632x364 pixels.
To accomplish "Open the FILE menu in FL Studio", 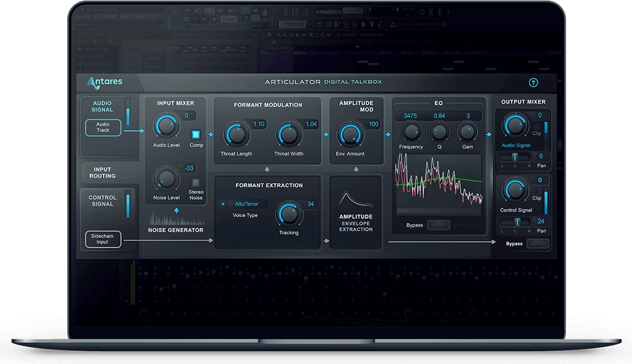I will point(78,16).
